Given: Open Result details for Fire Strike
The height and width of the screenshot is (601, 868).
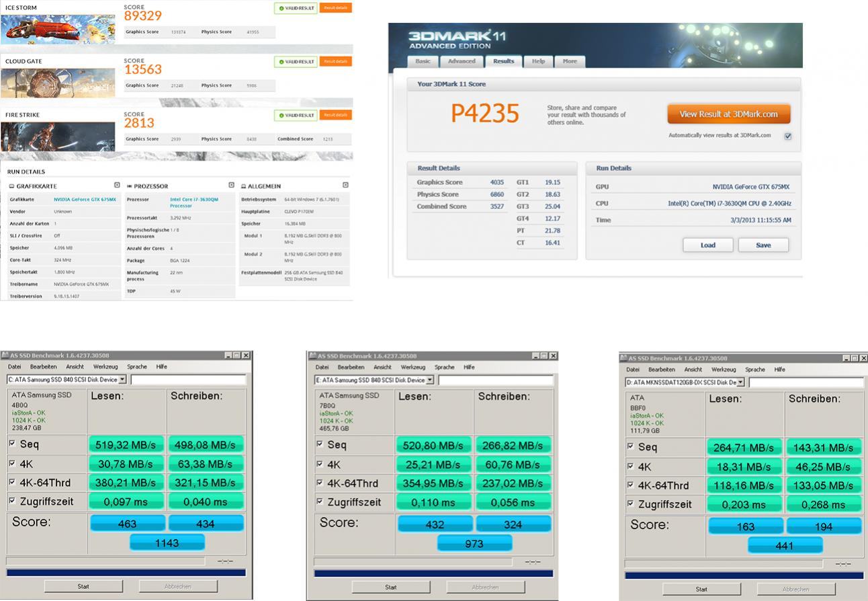Looking at the screenshot, I should (335, 116).
